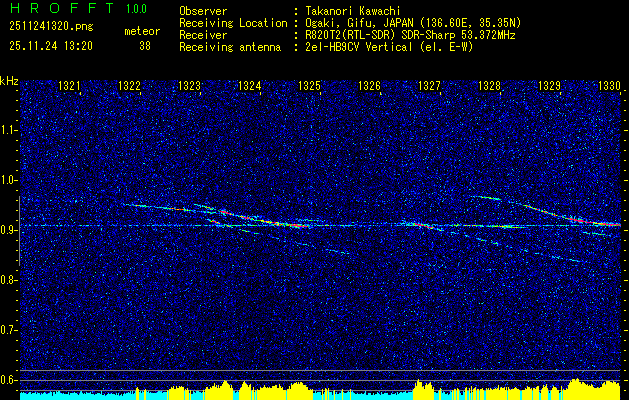Click the 1329 time marker
The height and width of the screenshot is (400, 629).
click(549, 85)
